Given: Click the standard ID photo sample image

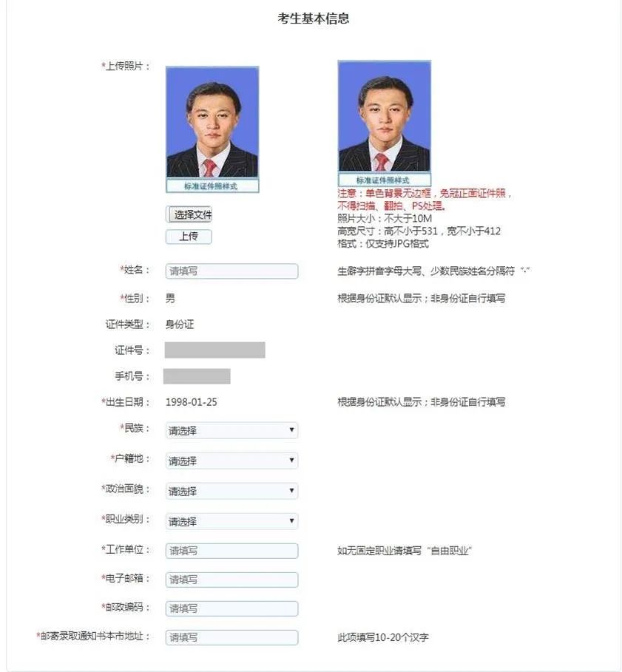Looking at the screenshot, I should tap(384, 123).
